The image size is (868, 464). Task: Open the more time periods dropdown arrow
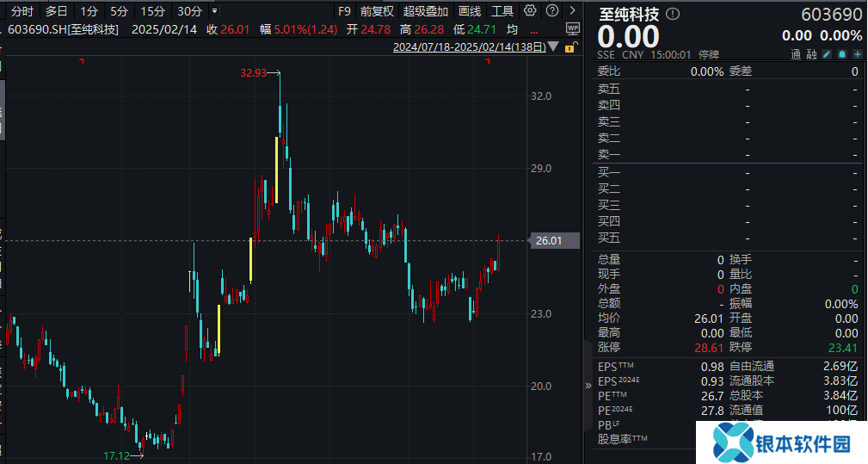(x=214, y=11)
